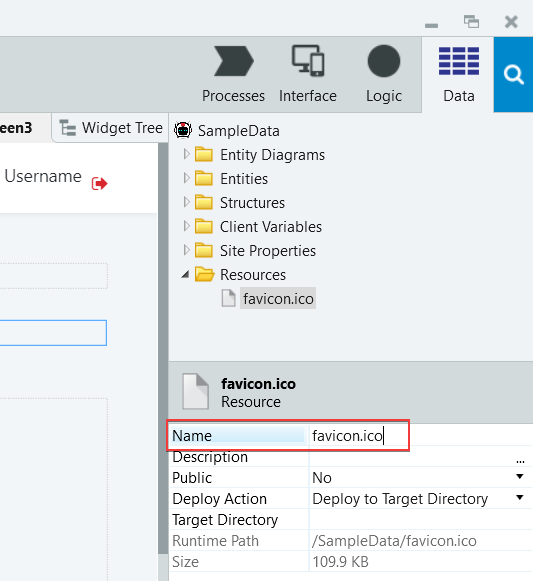Click the Name property label
This screenshot has height=581, width=533.
point(192,436)
